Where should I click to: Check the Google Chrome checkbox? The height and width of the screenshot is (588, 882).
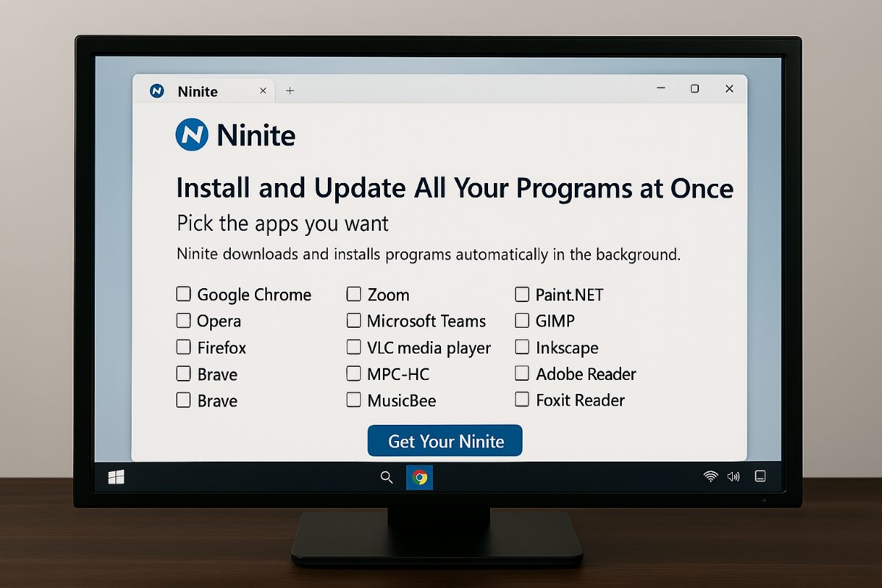(183, 294)
